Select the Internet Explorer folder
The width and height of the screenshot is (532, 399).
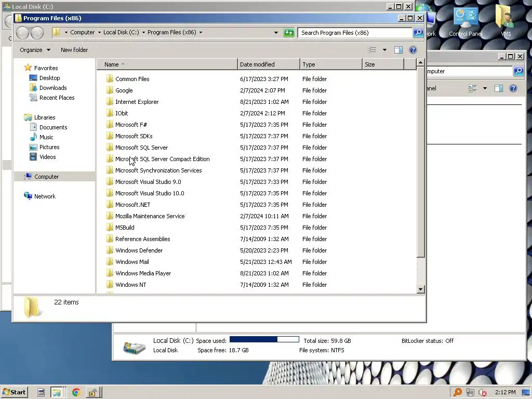pos(137,102)
